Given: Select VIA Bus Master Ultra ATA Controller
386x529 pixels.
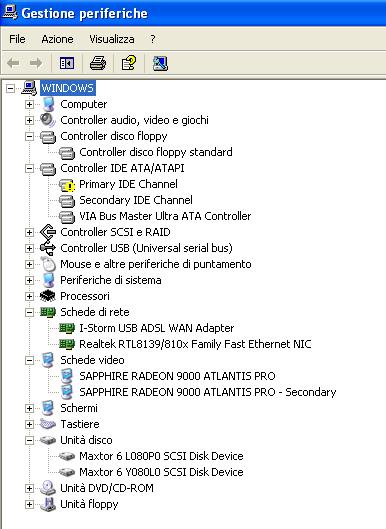Looking at the screenshot, I should [x=165, y=216].
